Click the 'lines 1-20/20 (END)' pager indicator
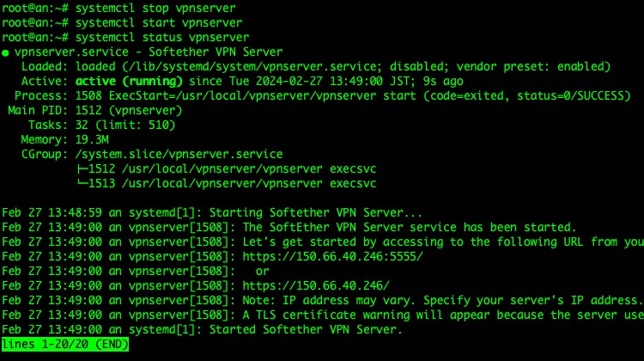 pos(65,344)
